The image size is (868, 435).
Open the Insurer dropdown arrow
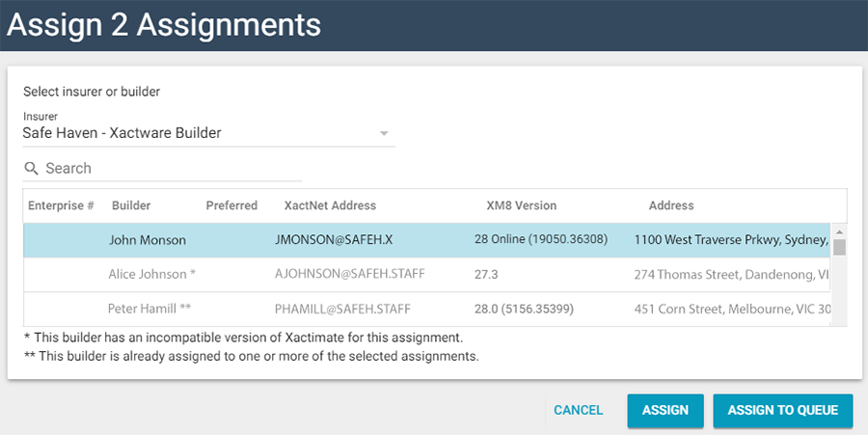pyautogui.click(x=384, y=133)
